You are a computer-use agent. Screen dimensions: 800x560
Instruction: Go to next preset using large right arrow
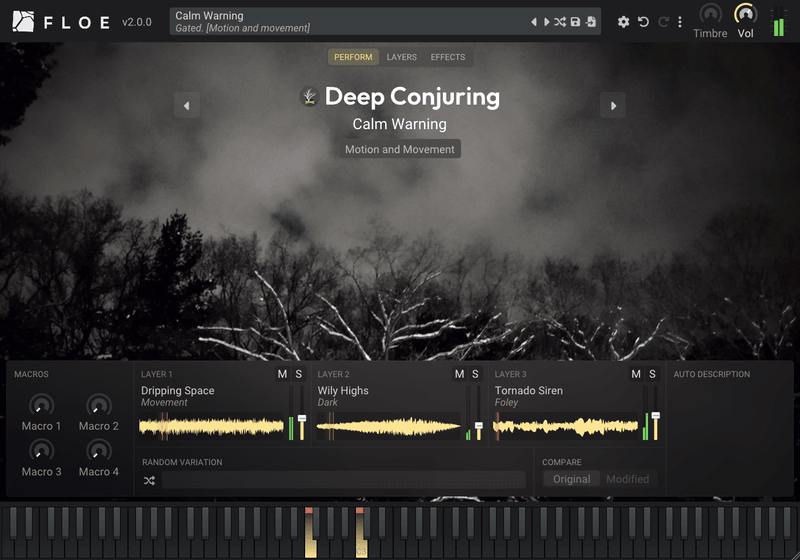tap(613, 106)
